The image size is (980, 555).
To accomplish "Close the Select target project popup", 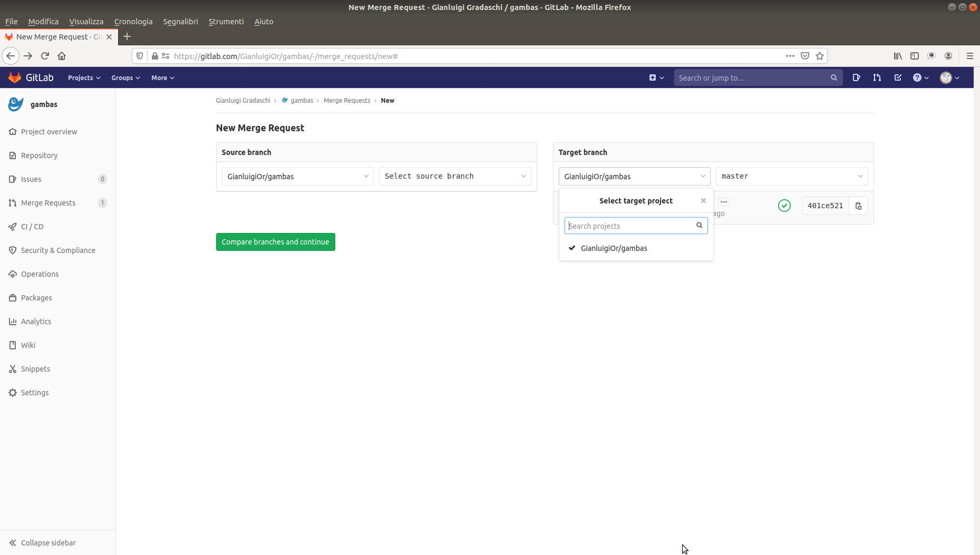I will pyautogui.click(x=703, y=201).
